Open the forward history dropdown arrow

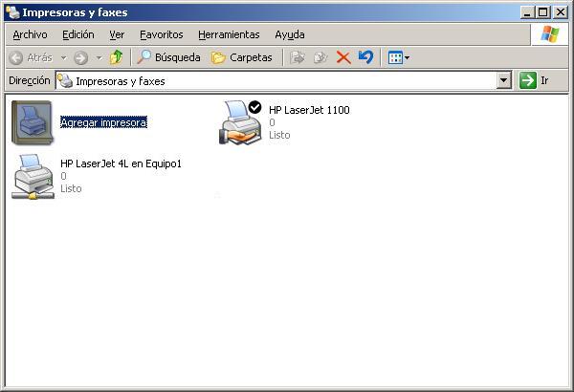click(x=99, y=57)
